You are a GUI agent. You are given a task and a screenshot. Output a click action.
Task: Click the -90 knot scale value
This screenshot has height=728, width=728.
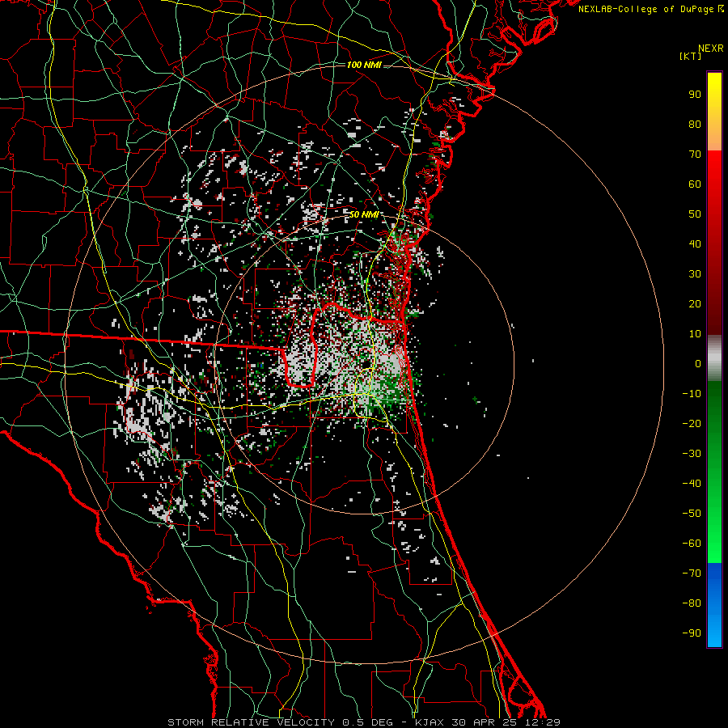(x=692, y=633)
